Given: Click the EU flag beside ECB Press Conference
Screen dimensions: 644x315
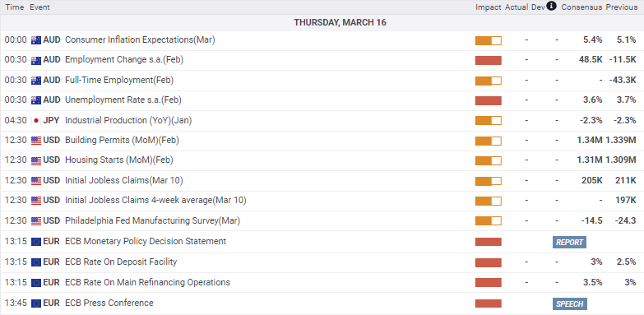Looking at the screenshot, I should point(36,303).
